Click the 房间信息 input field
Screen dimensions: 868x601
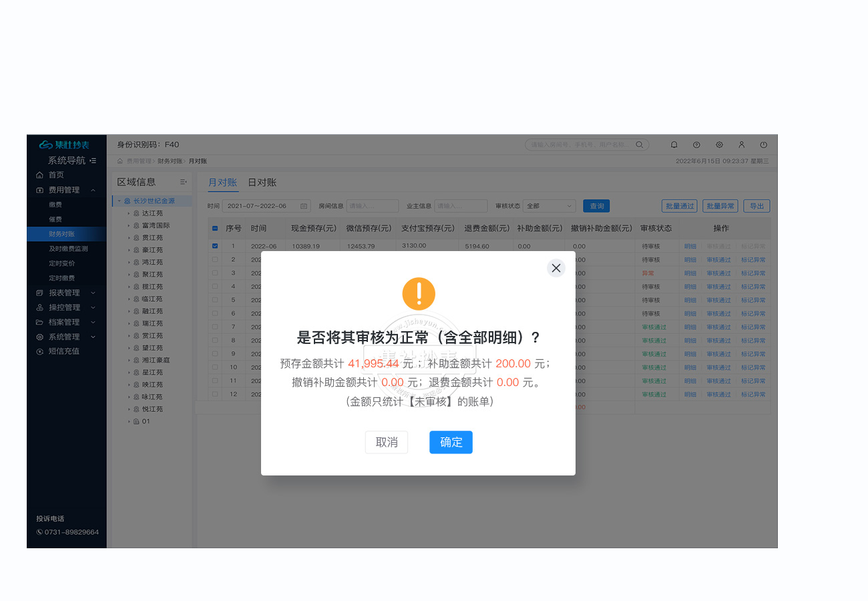[x=372, y=206]
